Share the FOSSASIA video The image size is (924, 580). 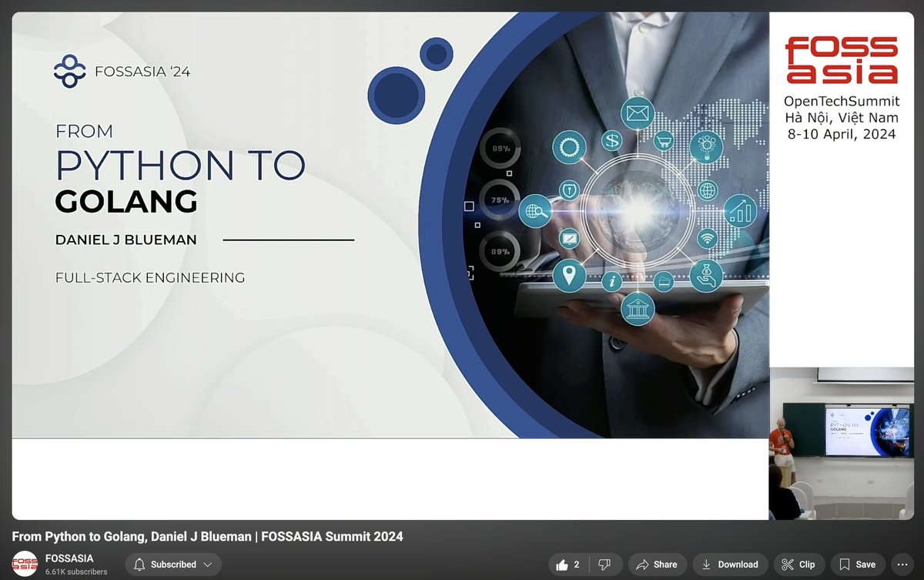pos(657,565)
